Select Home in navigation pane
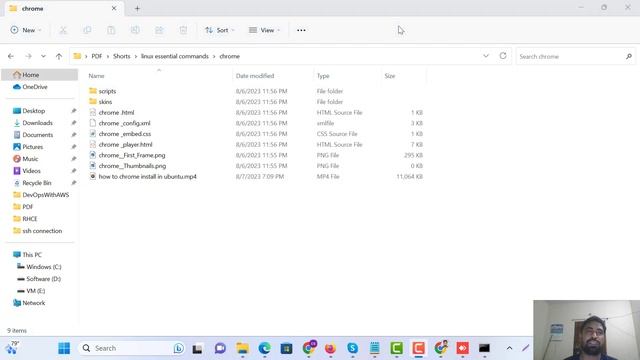 pos(40,75)
